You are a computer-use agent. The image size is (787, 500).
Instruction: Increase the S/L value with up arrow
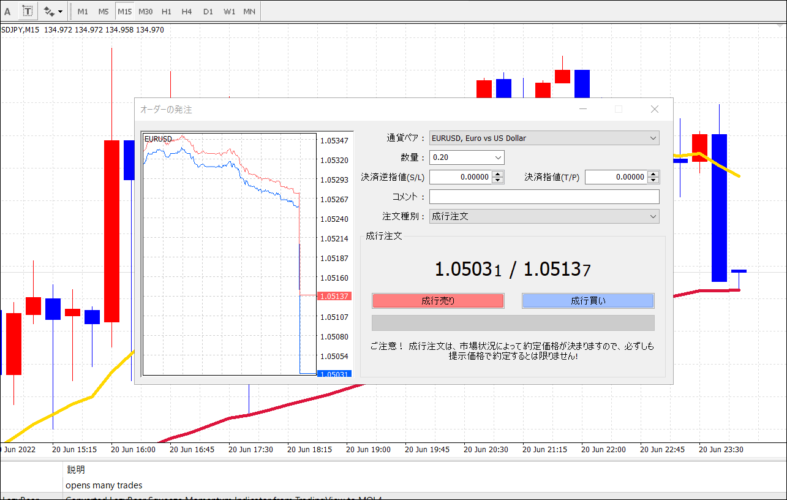[498, 174]
